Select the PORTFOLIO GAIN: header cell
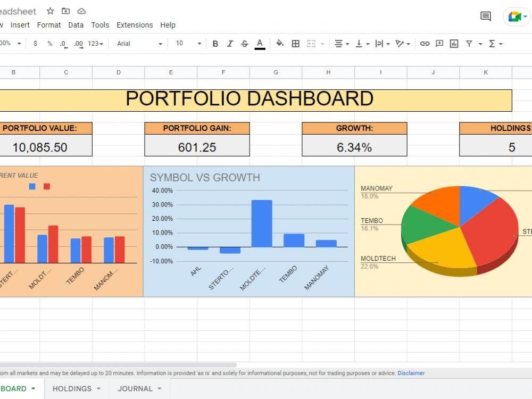This screenshot has width=532, height=399. pyautogui.click(x=197, y=128)
